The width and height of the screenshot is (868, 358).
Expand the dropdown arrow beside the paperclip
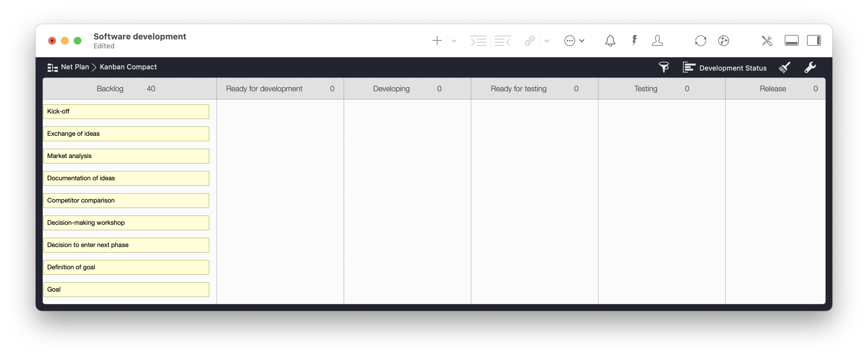point(547,41)
